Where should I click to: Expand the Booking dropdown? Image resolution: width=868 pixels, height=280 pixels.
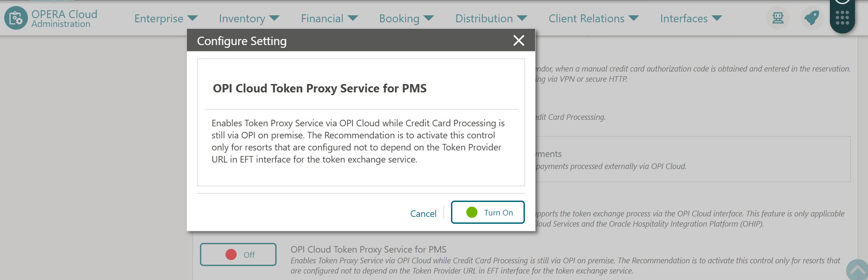click(406, 18)
